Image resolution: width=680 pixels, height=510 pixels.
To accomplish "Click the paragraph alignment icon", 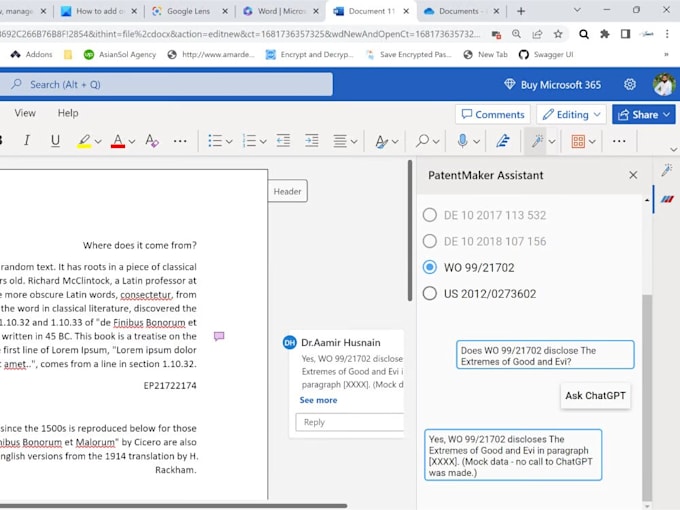I will [340, 141].
